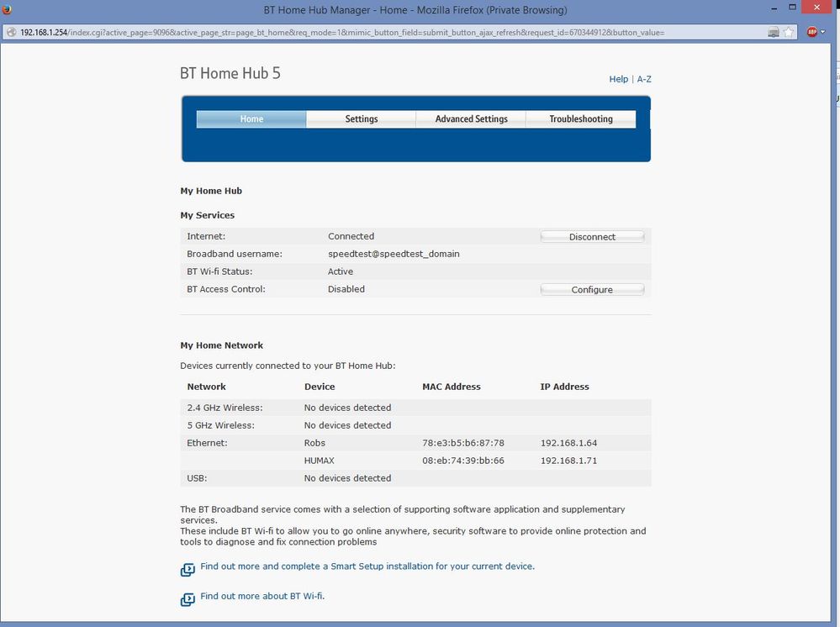Click the HUMAX device name

coord(319,461)
